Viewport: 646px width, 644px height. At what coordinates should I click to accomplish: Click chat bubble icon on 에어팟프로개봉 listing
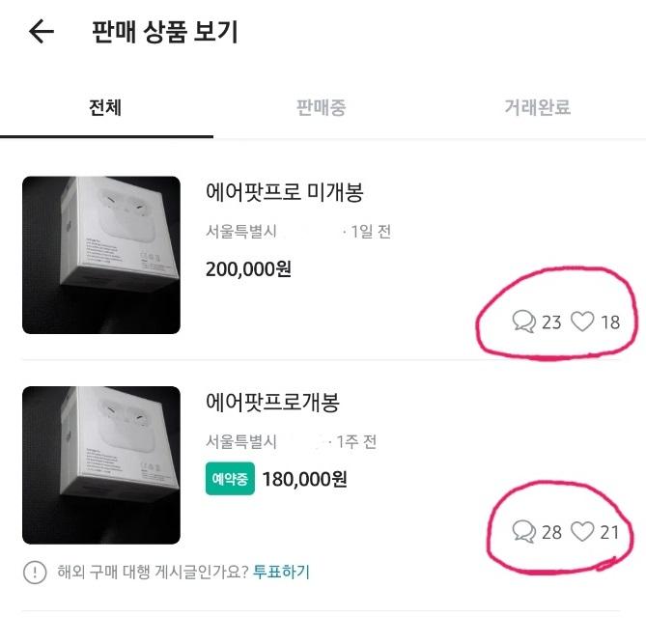tap(523, 531)
